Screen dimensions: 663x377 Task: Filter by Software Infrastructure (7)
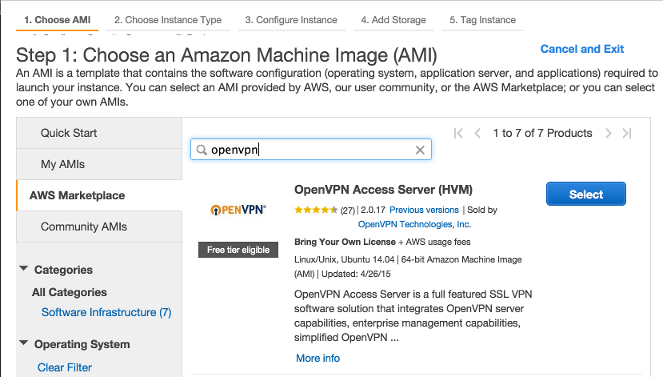pyautogui.click(x=106, y=312)
